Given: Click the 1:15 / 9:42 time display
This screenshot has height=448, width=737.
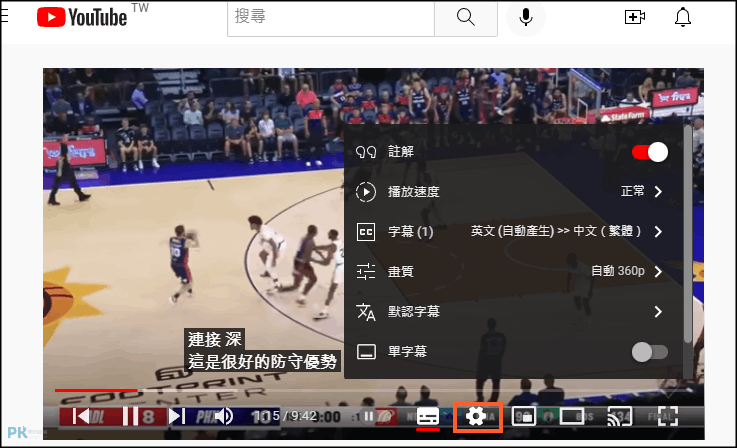Looking at the screenshot, I should pyautogui.click(x=284, y=416).
